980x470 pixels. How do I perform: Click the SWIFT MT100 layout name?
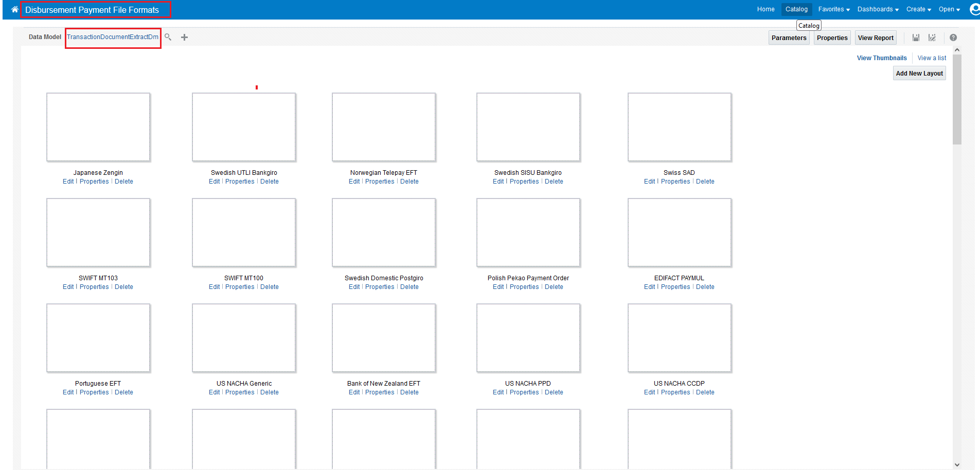coord(244,278)
